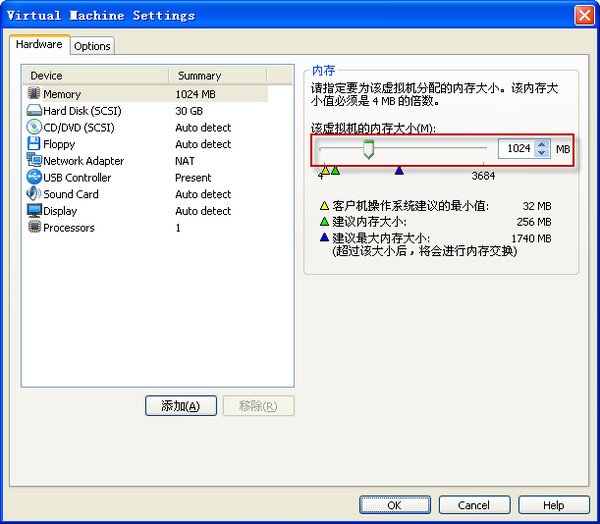Click the Device column header
The image size is (600, 524).
tap(96, 75)
